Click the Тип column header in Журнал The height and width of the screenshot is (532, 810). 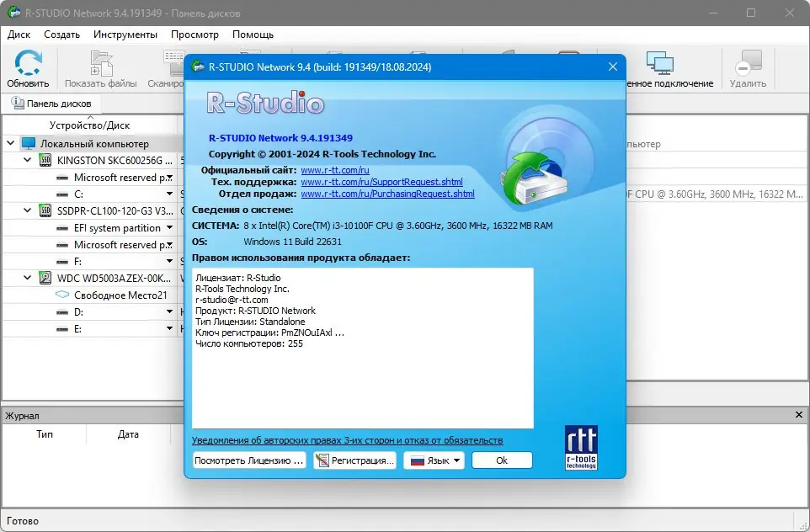45,434
